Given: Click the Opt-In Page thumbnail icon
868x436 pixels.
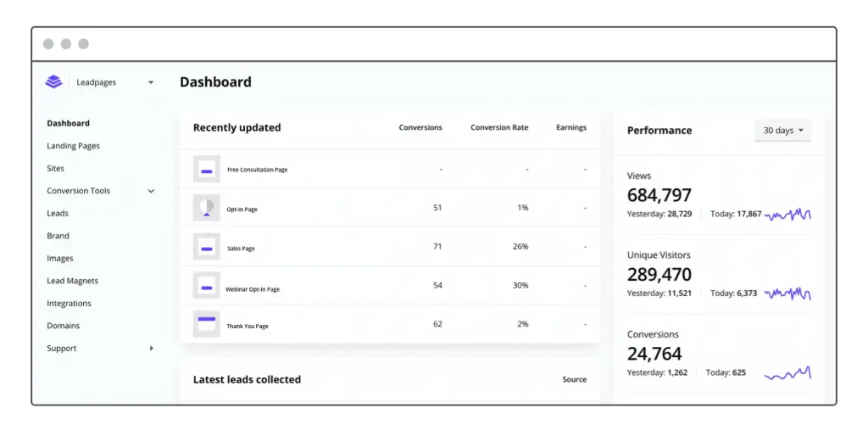Looking at the screenshot, I should pos(206,208).
